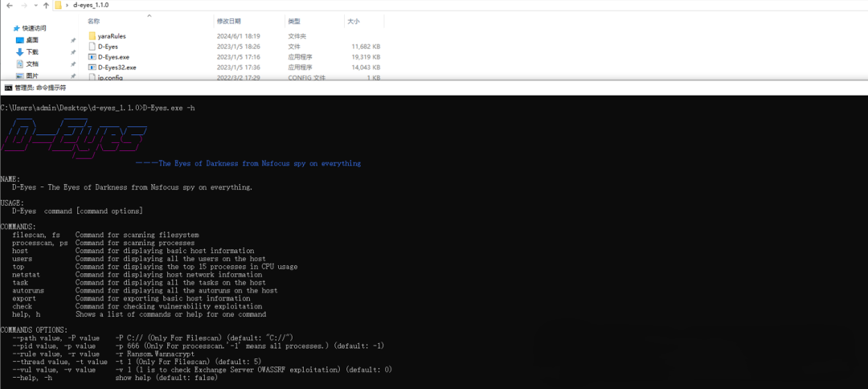Screen dimensions: 868x389
Task: Click the D-Eyes ASCII art logo
Action: 76,139
